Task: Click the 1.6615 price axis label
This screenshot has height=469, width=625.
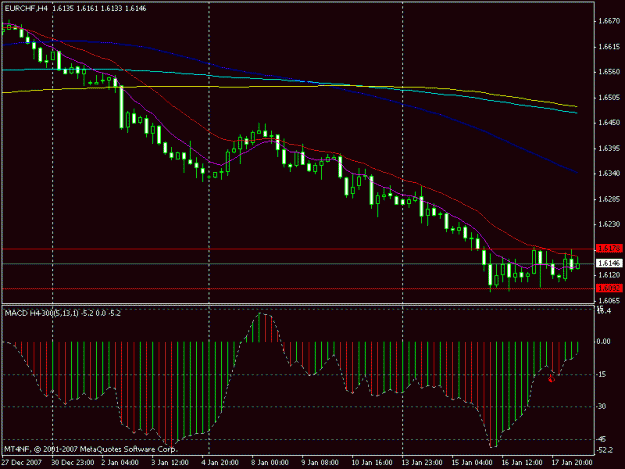Action: (609, 47)
